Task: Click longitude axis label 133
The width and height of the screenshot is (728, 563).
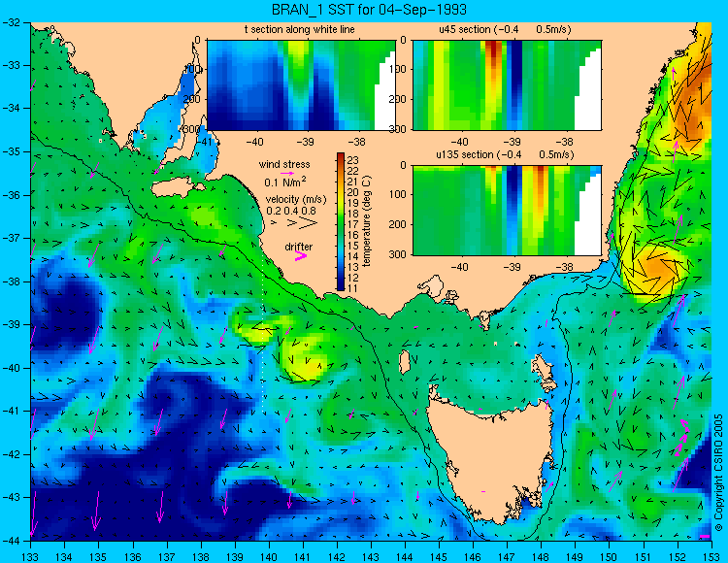Action: (31, 557)
